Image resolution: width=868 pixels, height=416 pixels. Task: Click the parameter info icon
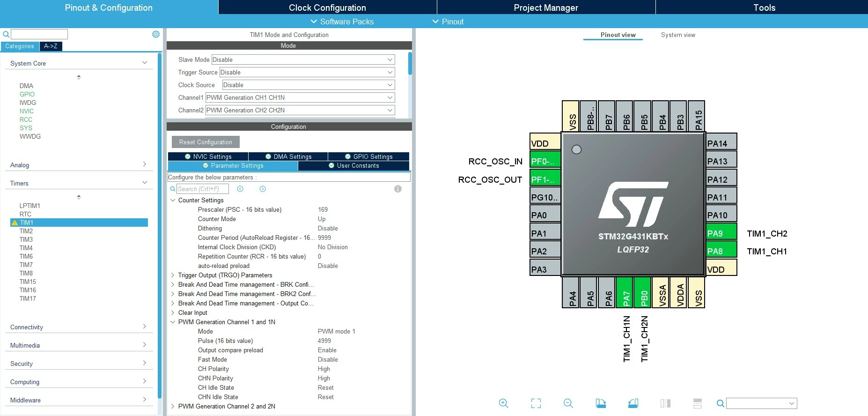click(398, 189)
